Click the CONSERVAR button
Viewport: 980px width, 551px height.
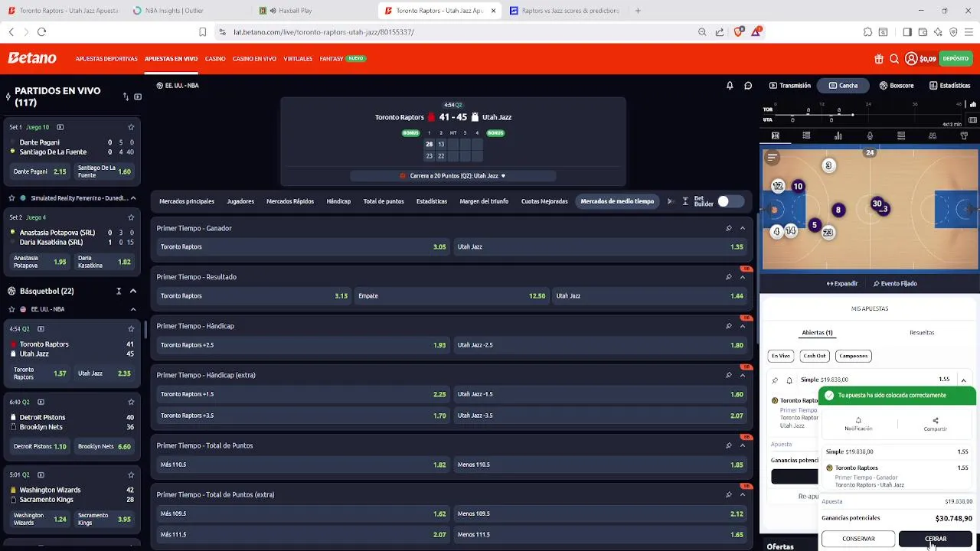click(x=858, y=539)
